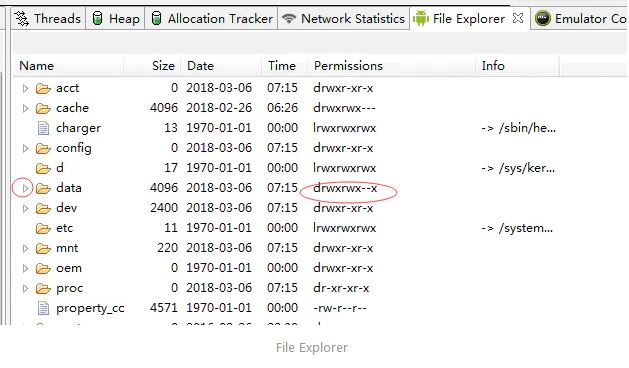Click the etc folder icon
Image resolution: width=629 pixels, height=368 pixels.
coord(43,228)
